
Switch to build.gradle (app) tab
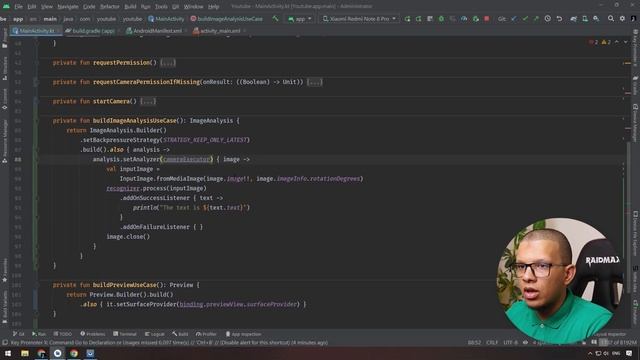tap(92, 31)
